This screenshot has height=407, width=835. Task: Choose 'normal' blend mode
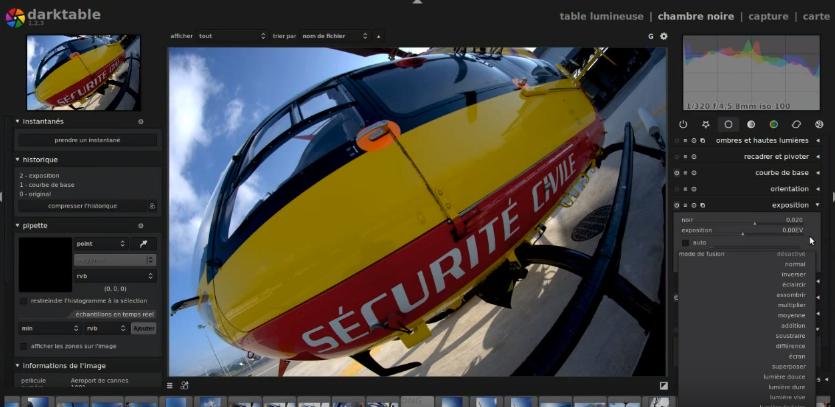pyautogui.click(x=795, y=264)
